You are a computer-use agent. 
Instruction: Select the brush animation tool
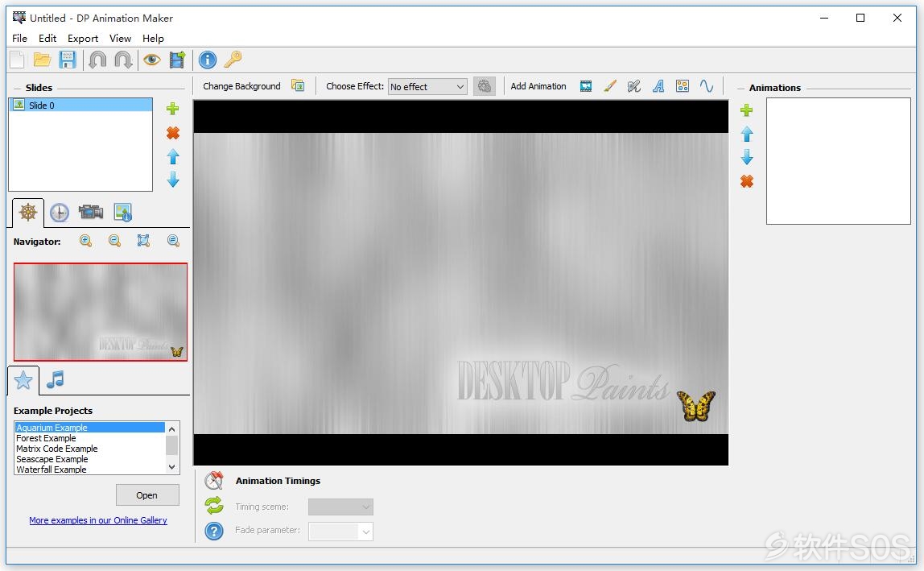point(610,86)
